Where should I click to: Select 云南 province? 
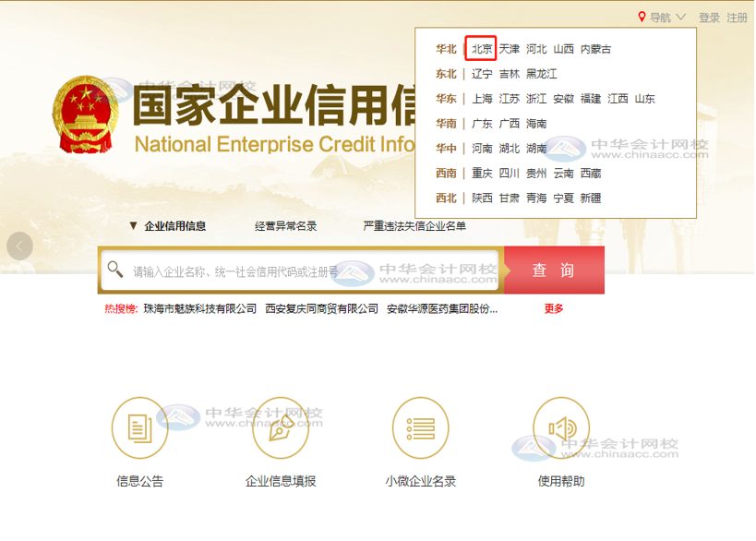[563, 174]
